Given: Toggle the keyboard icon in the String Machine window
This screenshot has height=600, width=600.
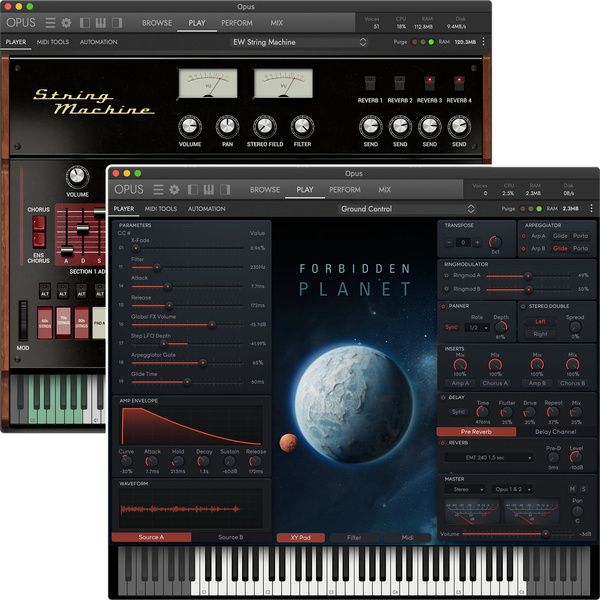Looking at the screenshot, I should (x=101, y=23).
